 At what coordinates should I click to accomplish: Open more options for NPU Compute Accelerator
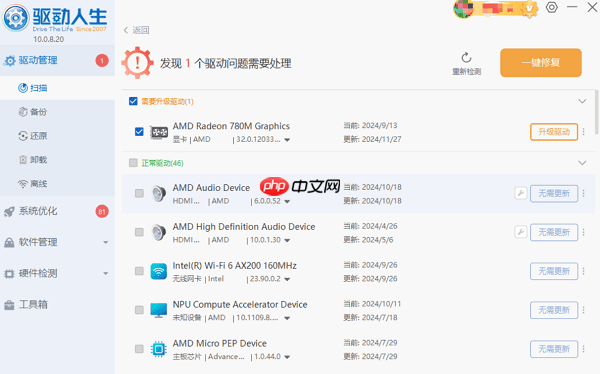coord(584,310)
